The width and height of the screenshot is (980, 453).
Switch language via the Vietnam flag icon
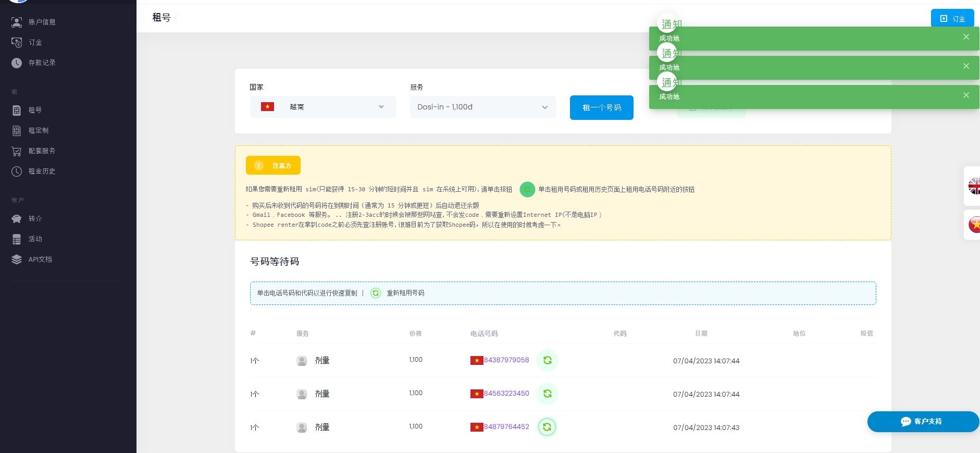tap(973, 225)
